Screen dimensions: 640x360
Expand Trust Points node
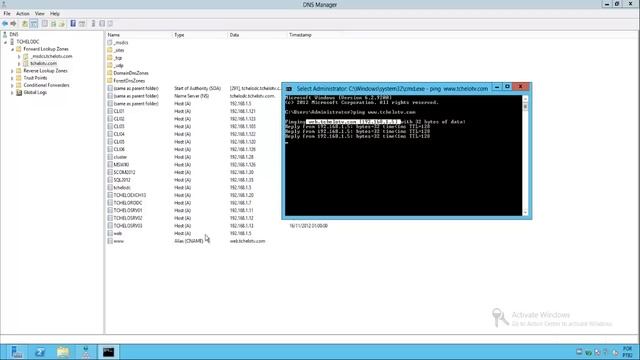coord(12,78)
